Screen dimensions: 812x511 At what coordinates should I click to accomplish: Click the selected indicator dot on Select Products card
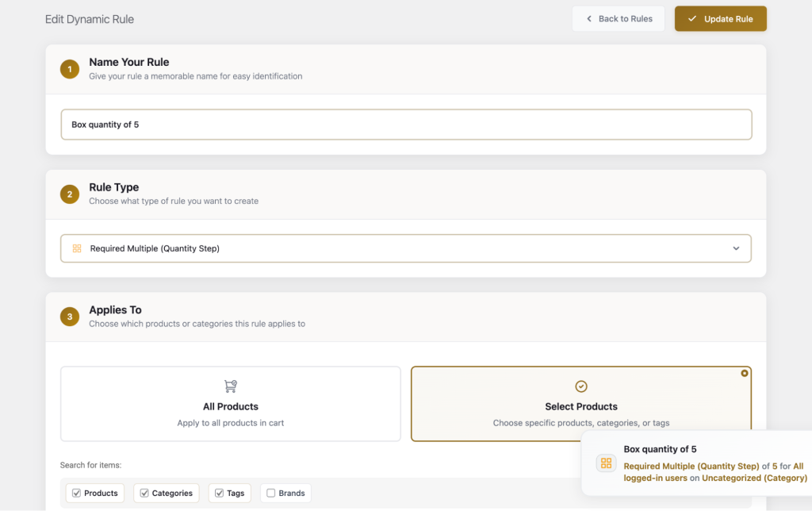point(744,373)
